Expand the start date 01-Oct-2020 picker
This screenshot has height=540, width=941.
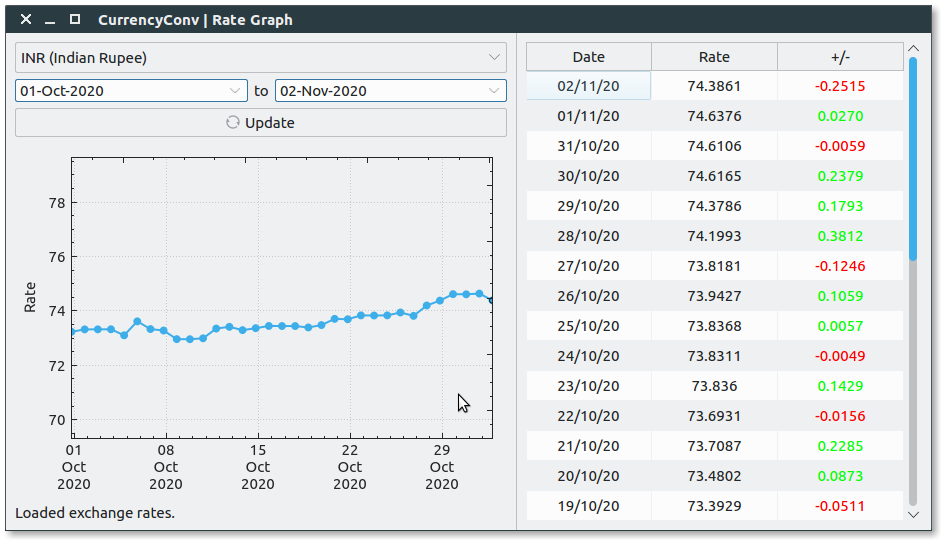tap(236, 91)
